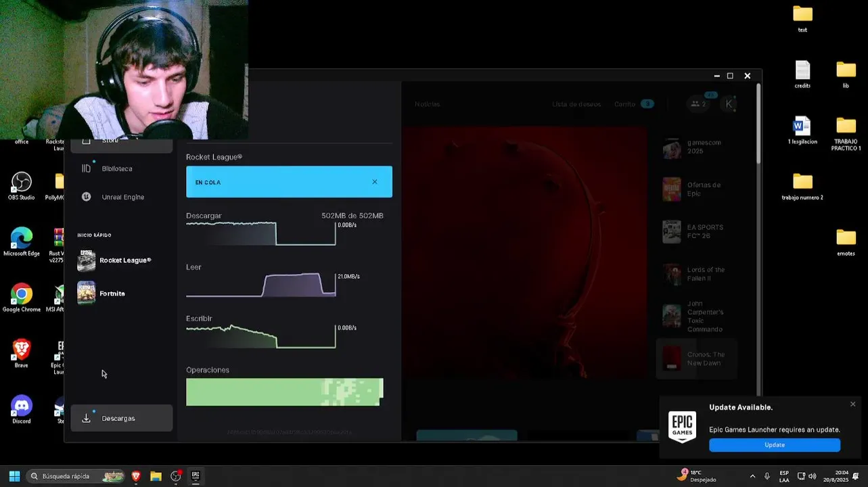Screen dimensions: 868x487
Task: Click the microphone tray icon
Action: [x=767, y=476]
